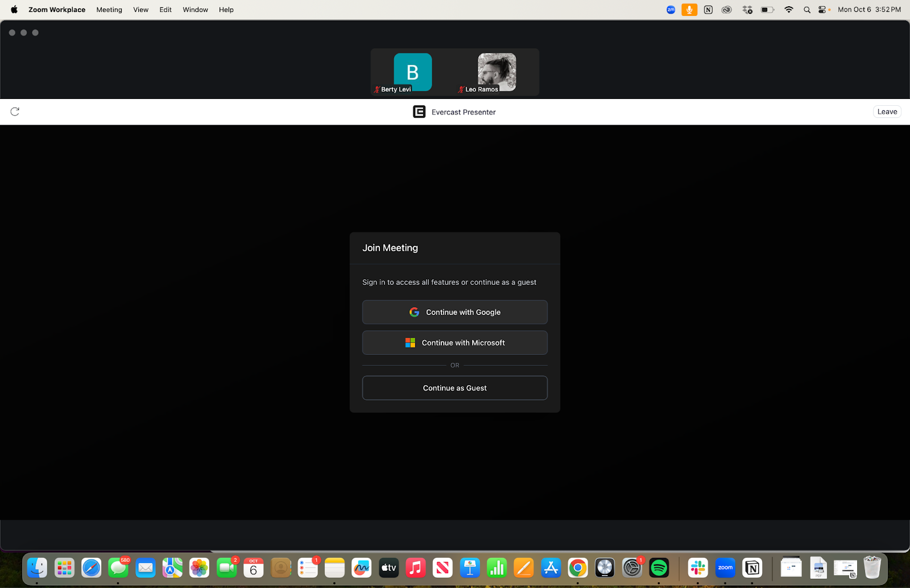This screenshot has width=910, height=588.
Task: Open Creative Cloud menu bar icon
Action: pos(727,10)
